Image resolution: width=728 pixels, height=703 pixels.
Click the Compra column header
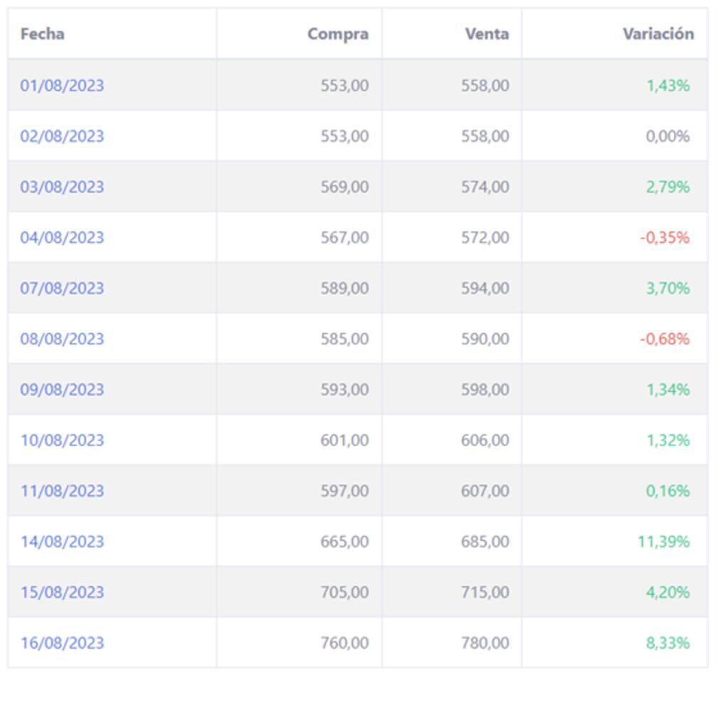[x=337, y=33]
